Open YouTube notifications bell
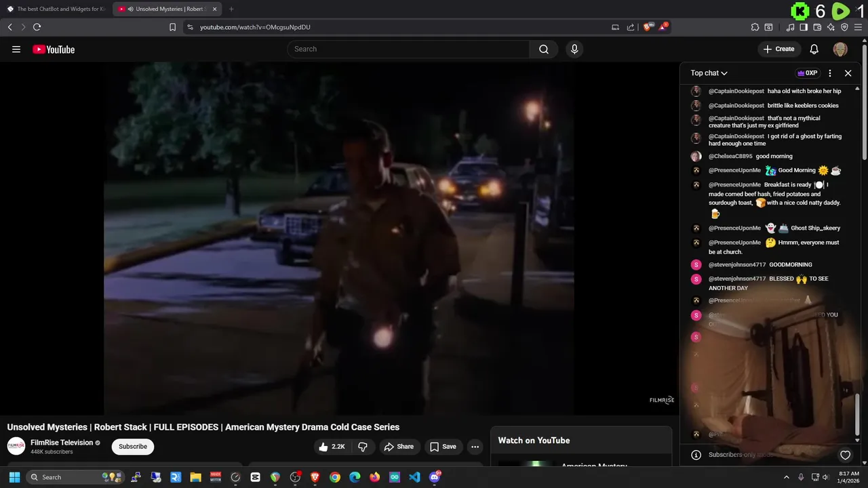This screenshot has width=868, height=488. [814, 49]
